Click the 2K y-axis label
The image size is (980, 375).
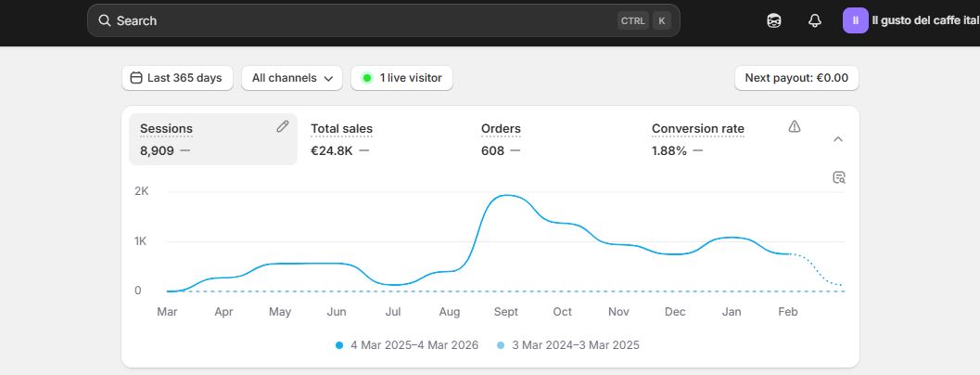[x=141, y=191]
